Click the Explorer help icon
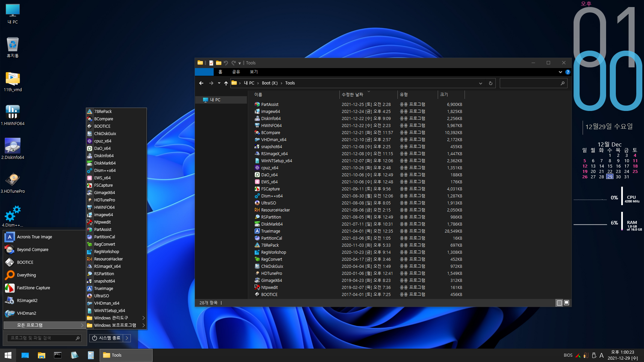The image size is (644, 362). click(x=568, y=72)
